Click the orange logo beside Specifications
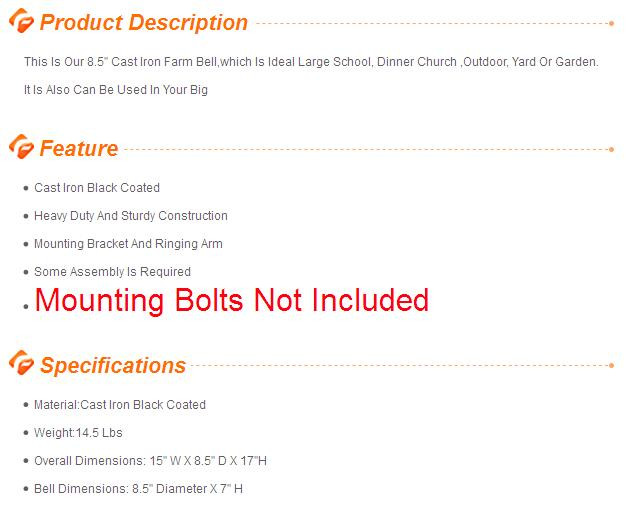This screenshot has height=529, width=626. click(x=21, y=365)
